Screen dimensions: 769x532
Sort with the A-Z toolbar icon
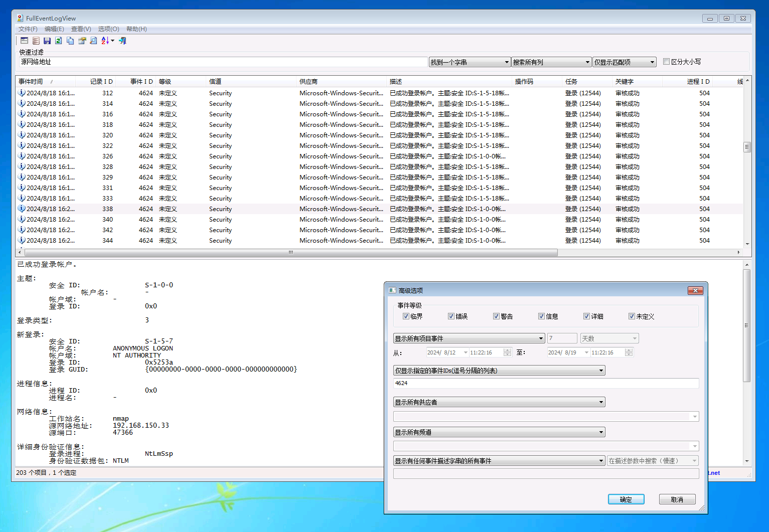pos(105,41)
